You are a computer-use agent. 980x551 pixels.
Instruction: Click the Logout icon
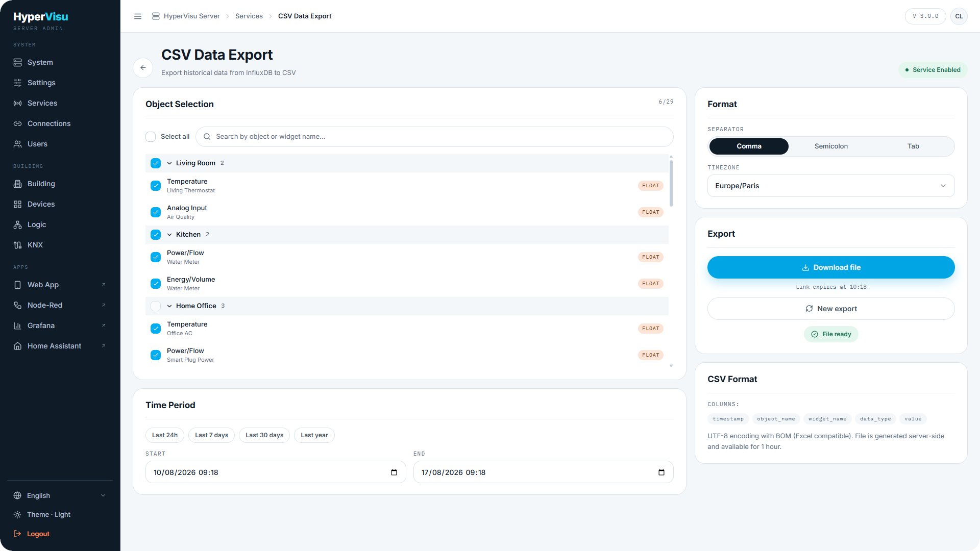[x=17, y=534]
